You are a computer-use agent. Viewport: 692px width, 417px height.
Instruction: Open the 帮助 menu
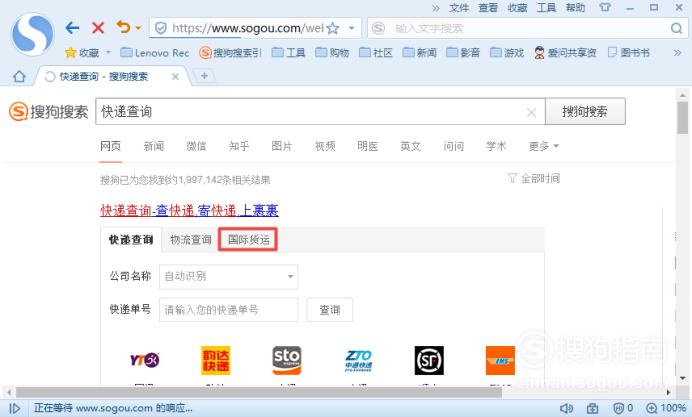(575, 8)
